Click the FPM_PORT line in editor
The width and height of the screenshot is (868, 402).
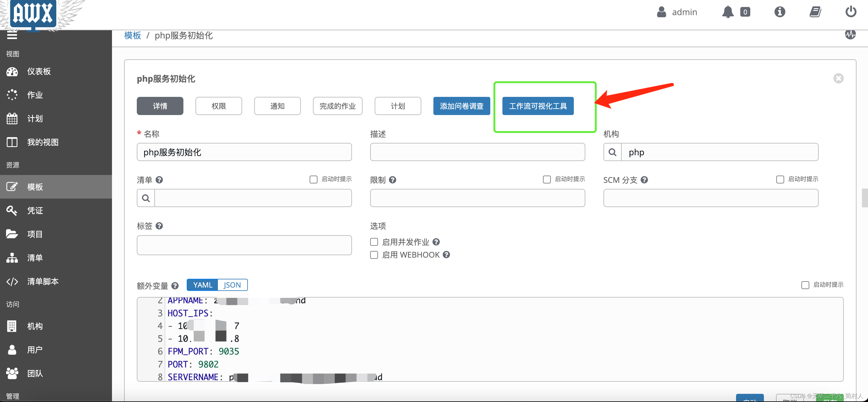203,351
